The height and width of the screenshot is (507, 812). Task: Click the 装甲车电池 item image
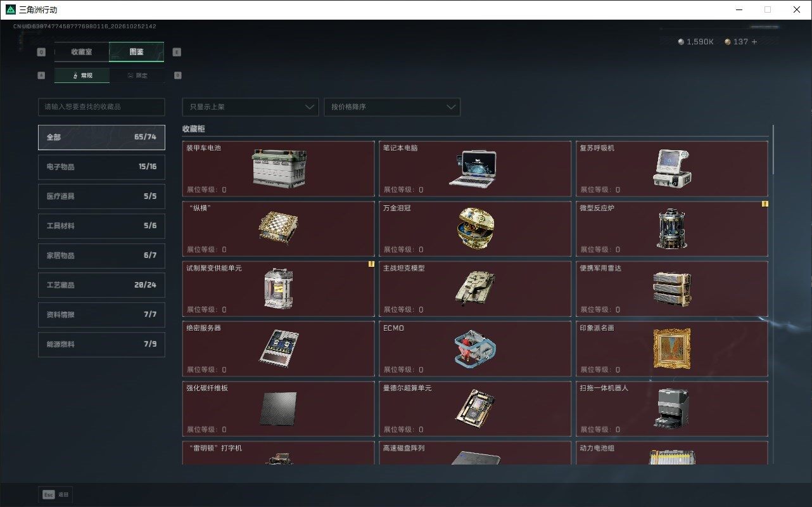pos(279,169)
